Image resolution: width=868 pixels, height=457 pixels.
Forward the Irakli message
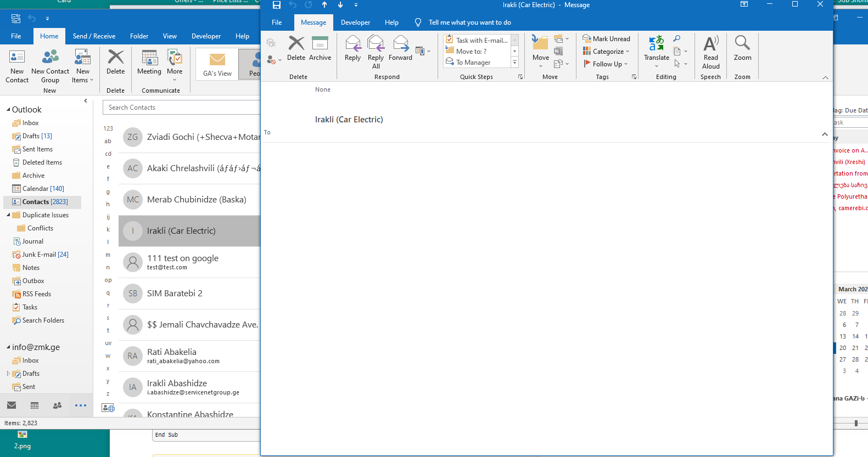(x=400, y=48)
